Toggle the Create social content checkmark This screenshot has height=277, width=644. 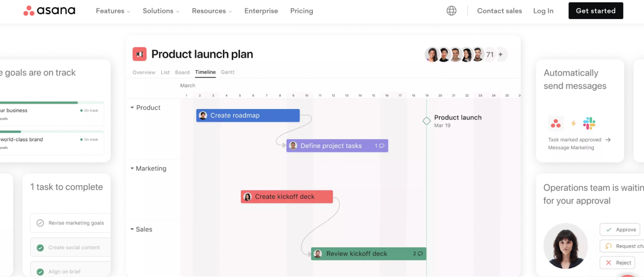[40, 247]
